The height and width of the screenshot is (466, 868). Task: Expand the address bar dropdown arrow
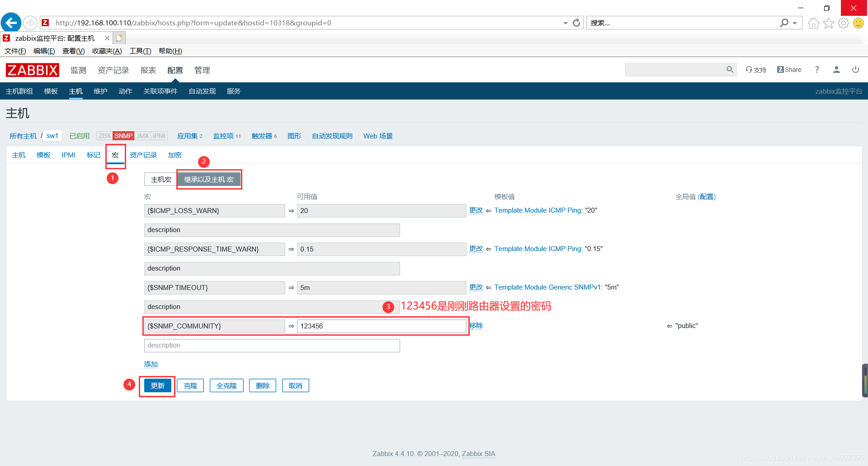565,23
